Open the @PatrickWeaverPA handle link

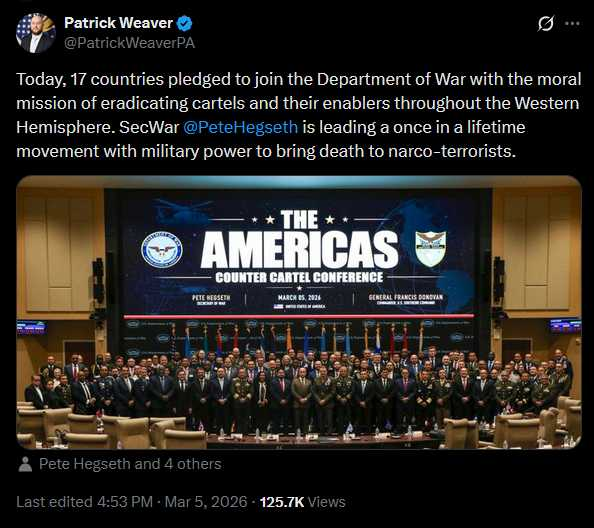pyautogui.click(x=130, y=43)
